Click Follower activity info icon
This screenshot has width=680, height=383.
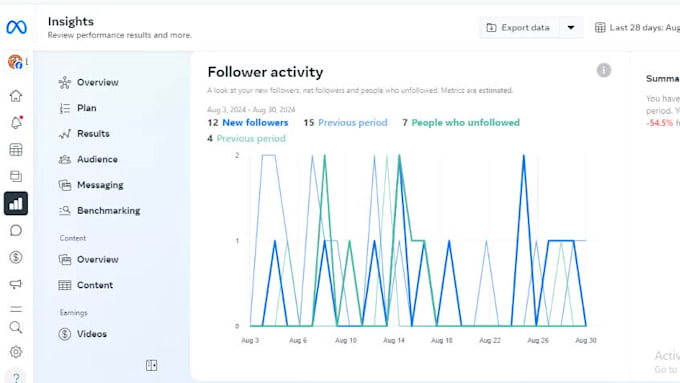tap(604, 70)
